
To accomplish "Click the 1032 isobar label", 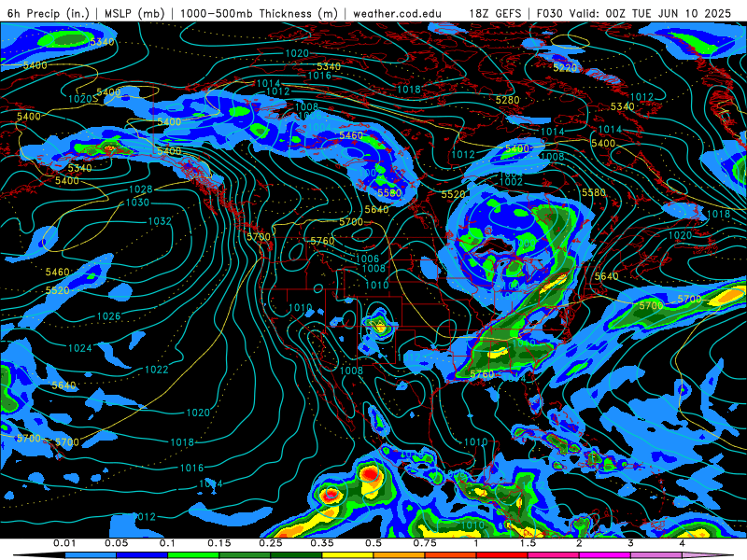I will (x=160, y=221).
